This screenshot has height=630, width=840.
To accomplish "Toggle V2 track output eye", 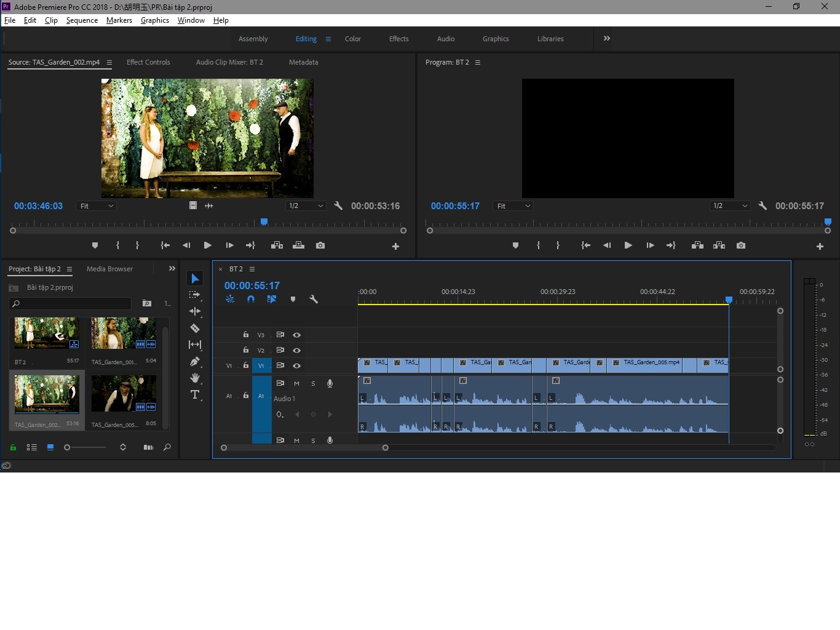I will tap(297, 350).
